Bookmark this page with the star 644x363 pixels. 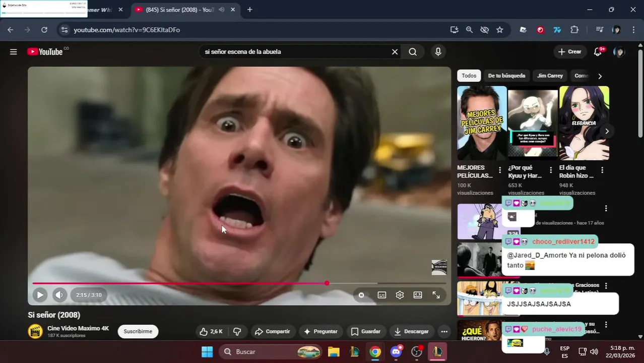[499, 30]
